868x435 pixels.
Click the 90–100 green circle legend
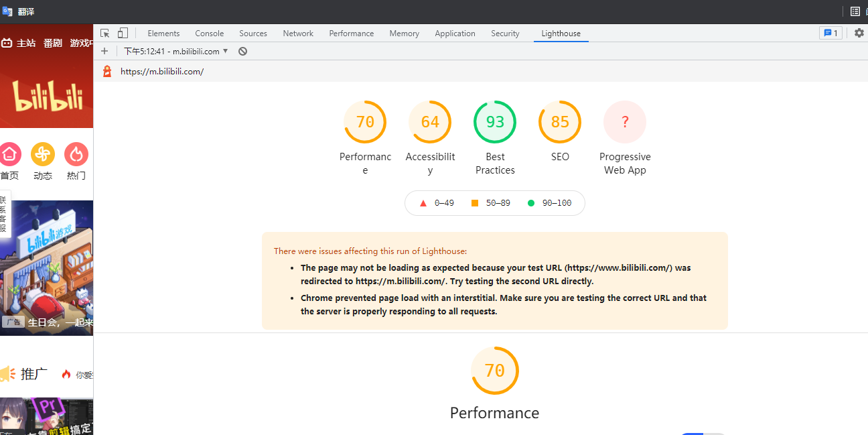[549, 203]
